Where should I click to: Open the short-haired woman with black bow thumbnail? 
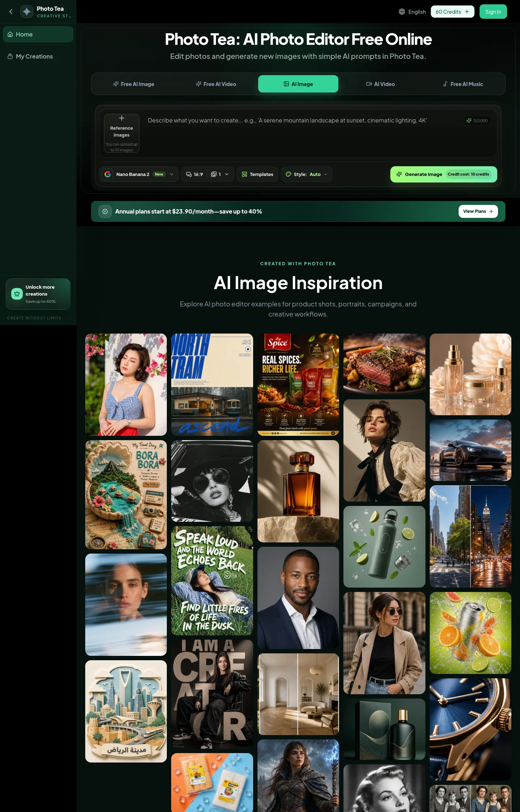click(384, 450)
